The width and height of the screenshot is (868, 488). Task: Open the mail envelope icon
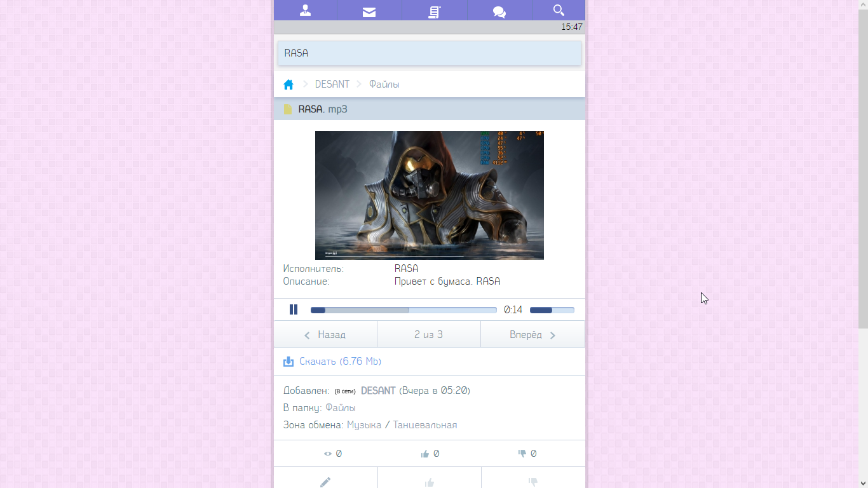point(369,11)
